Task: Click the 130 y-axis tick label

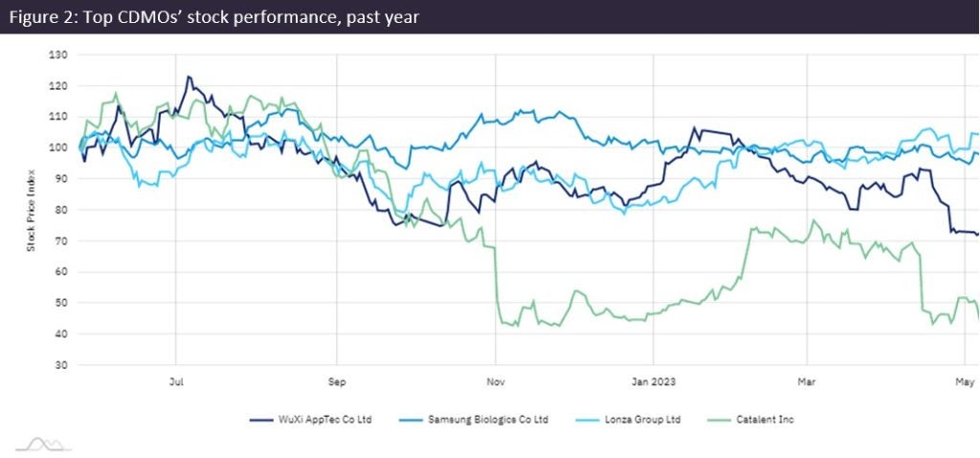Action: pos(59,55)
